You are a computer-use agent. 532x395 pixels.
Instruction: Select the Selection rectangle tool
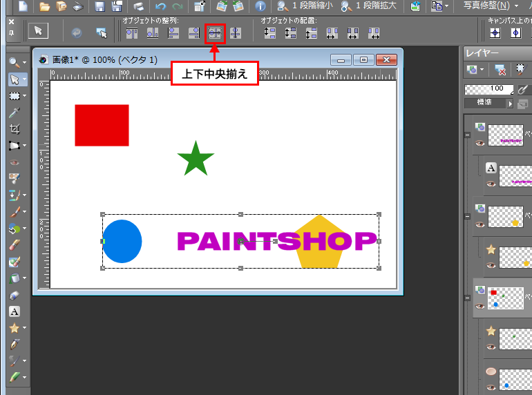(15, 96)
